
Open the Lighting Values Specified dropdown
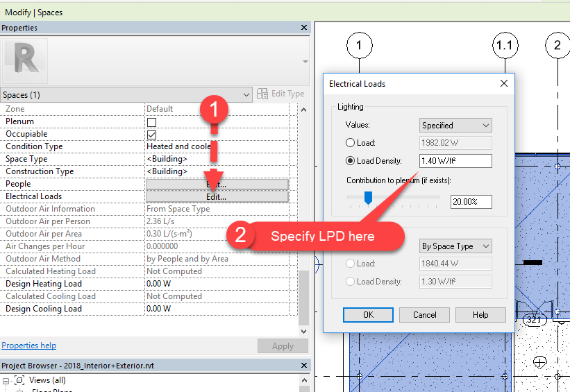coord(455,126)
